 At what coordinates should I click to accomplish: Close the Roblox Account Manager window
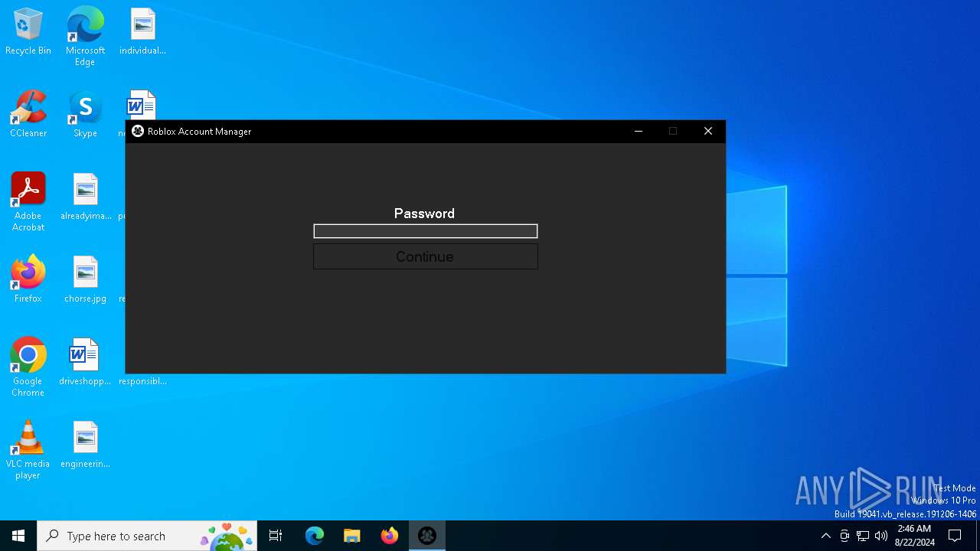click(x=708, y=132)
